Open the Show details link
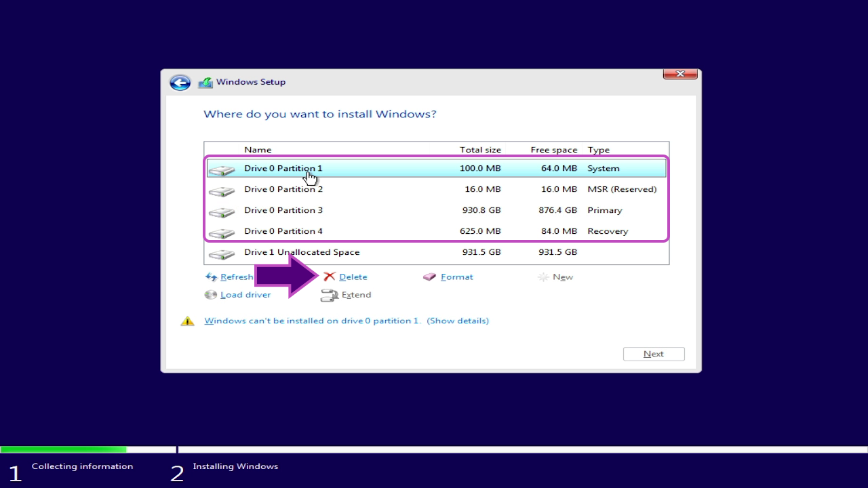 (458, 321)
